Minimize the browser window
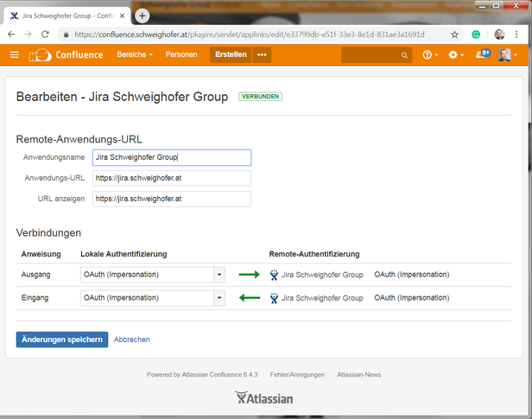Image resolution: width=532 pixels, height=419 pixels. [482, 5]
